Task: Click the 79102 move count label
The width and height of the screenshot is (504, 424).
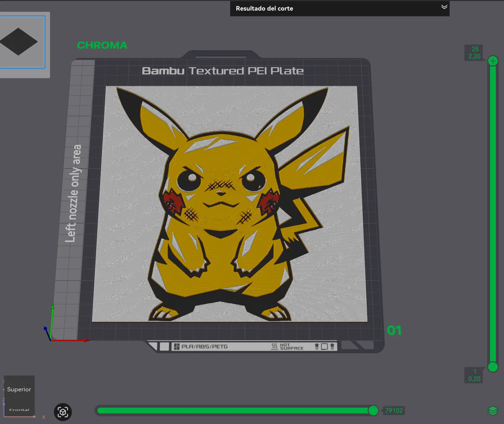Action: pyautogui.click(x=394, y=410)
